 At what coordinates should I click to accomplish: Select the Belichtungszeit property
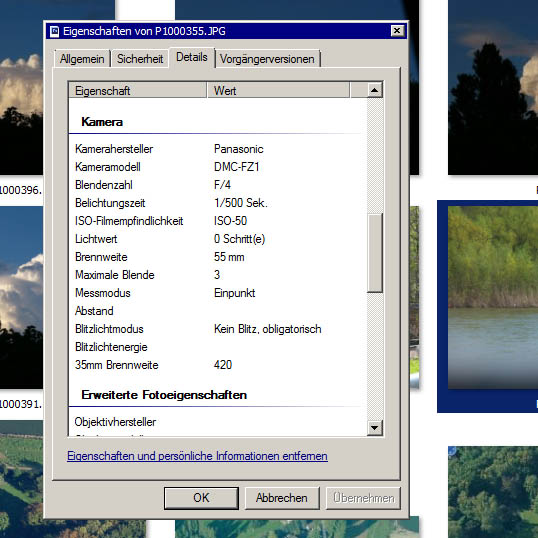pyautogui.click(x=218, y=203)
